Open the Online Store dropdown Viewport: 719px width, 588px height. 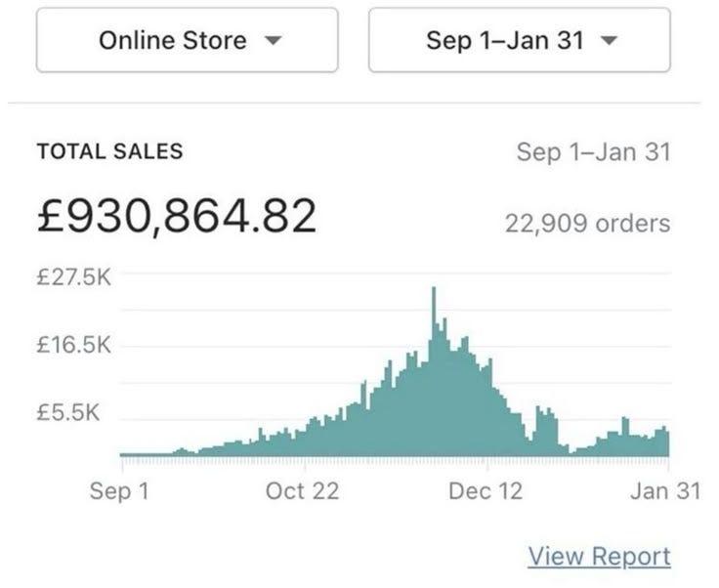[187, 41]
